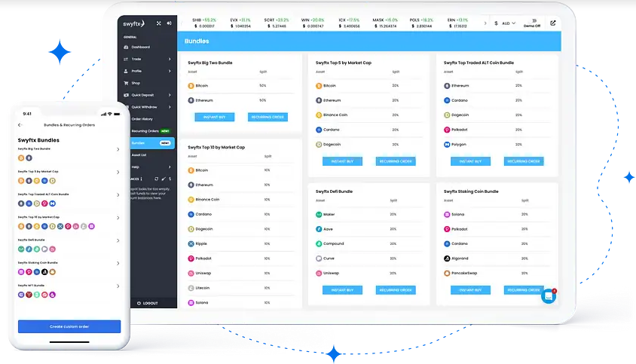Click the Profile person icon
Image resolution: width=636 pixels, height=364 pixels.
(x=126, y=71)
